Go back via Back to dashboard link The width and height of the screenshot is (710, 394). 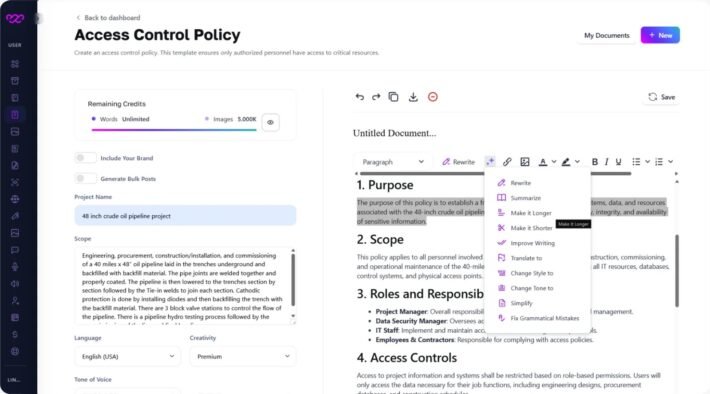108,18
